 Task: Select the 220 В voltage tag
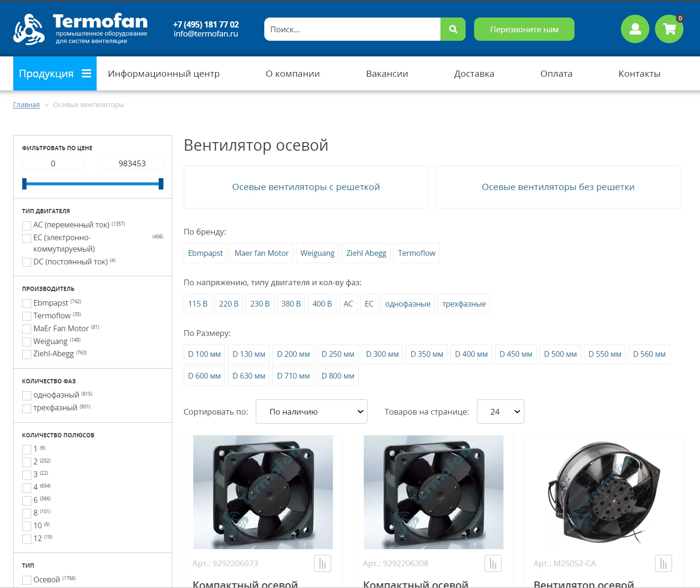[x=229, y=304]
